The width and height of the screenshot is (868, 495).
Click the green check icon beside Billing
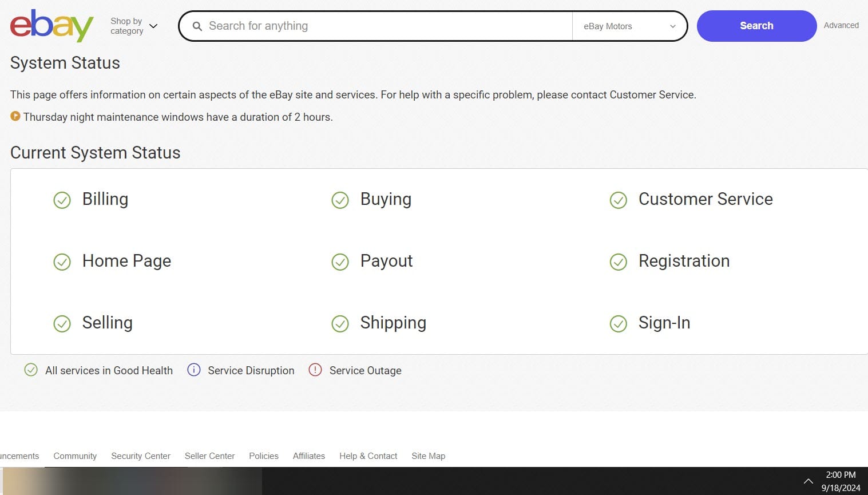(62, 200)
